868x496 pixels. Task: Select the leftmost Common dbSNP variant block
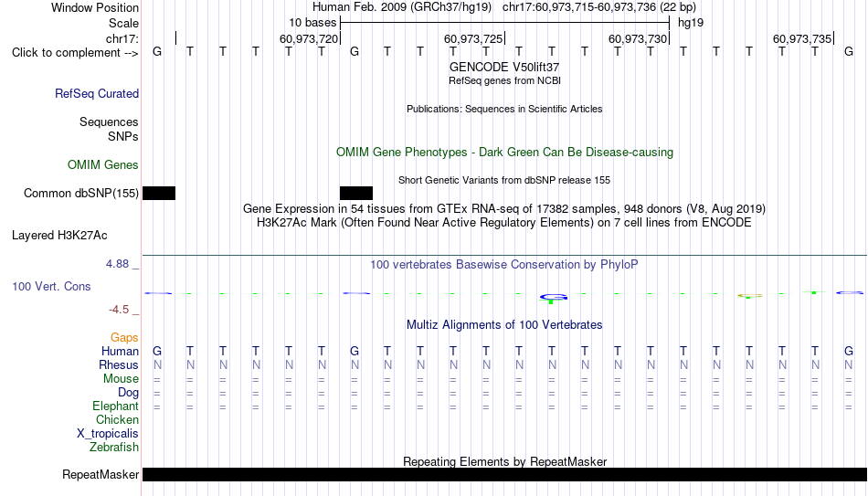pyautogui.click(x=159, y=194)
